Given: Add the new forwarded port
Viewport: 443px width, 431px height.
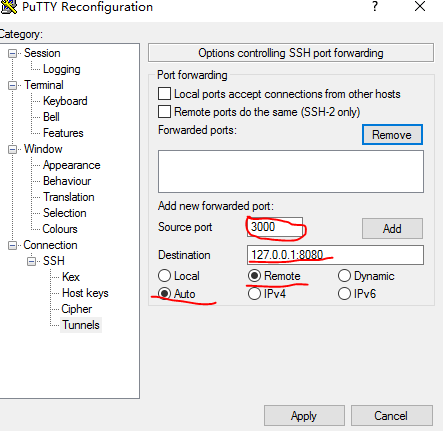Looking at the screenshot, I should point(392,229).
